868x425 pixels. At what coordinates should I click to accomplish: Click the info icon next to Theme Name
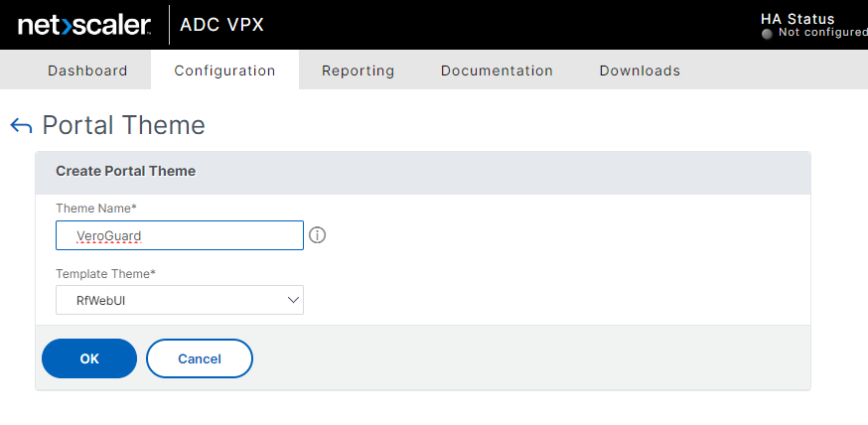point(318,235)
